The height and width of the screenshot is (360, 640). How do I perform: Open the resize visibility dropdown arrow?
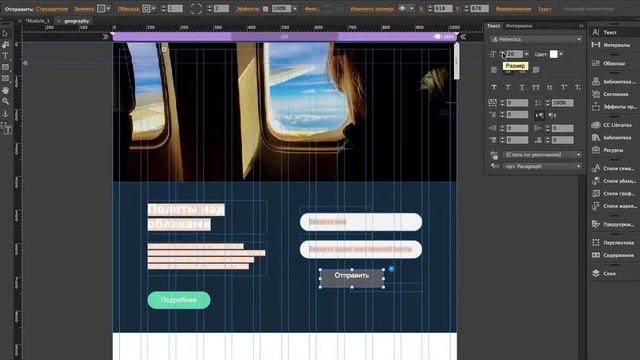click(411, 9)
